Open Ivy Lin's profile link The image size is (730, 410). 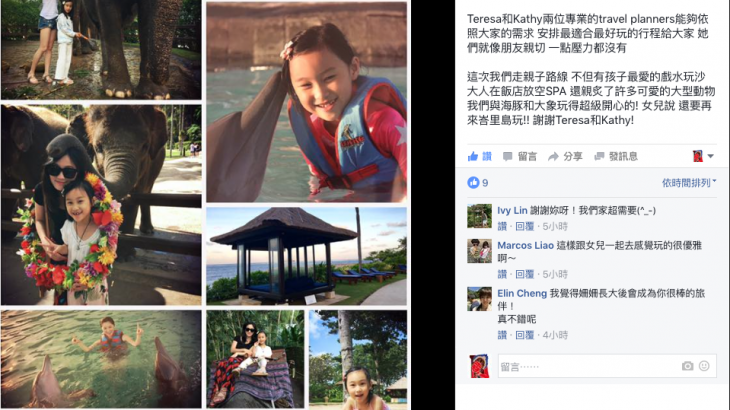[512, 210]
